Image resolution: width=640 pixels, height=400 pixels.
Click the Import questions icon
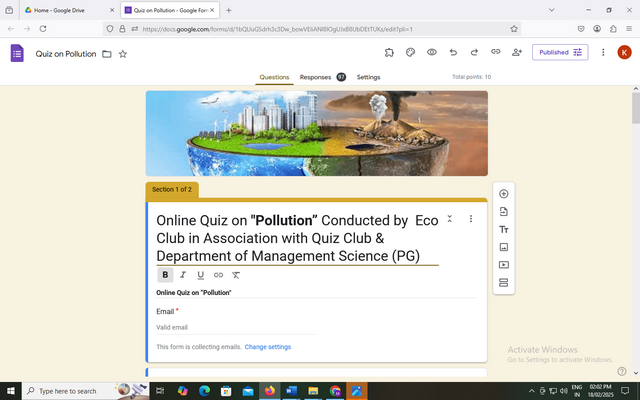503,211
